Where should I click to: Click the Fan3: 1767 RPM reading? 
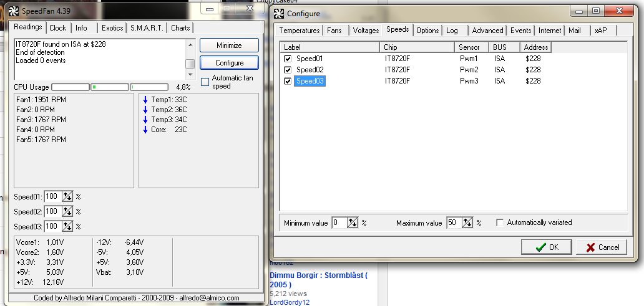pyautogui.click(x=41, y=120)
